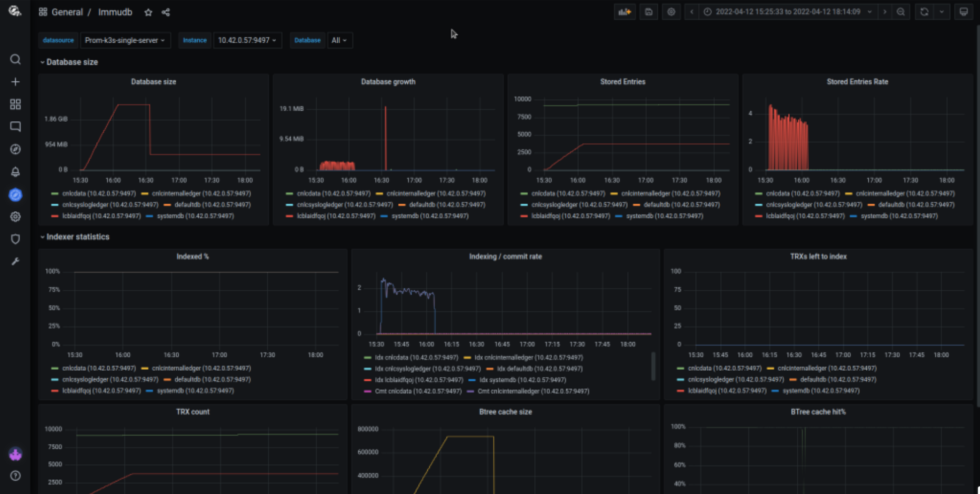The width and height of the screenshot is (980, 494).
Task: Open the wrench tools icon in sidebar
Action: point(15,262)
